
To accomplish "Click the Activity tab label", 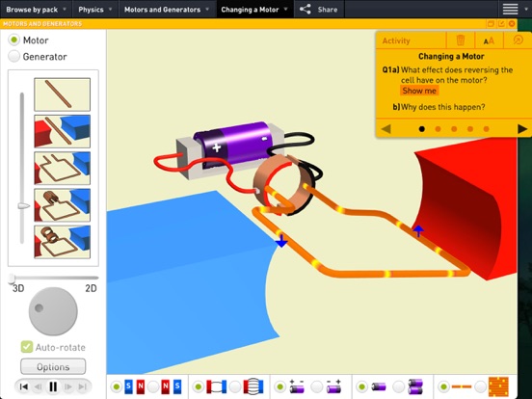I will 396,40.
